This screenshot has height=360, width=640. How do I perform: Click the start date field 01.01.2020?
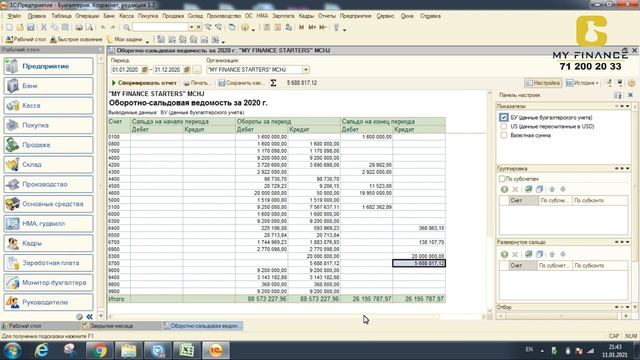(x=126, y=70)
